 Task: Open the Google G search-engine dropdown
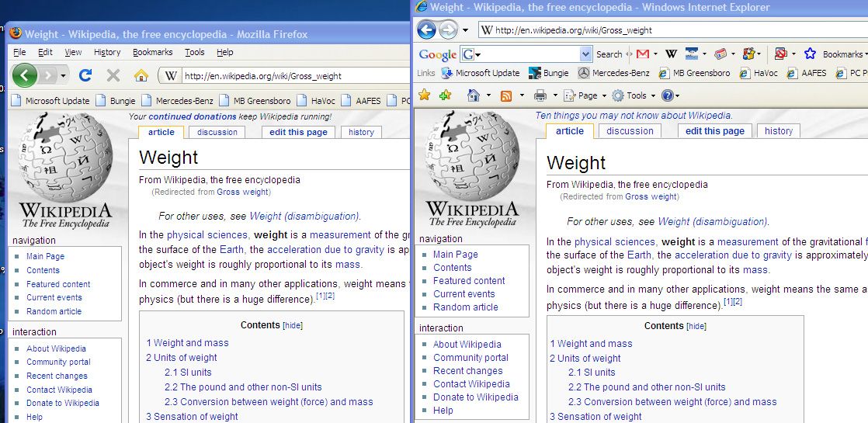(x=471, y=54)
